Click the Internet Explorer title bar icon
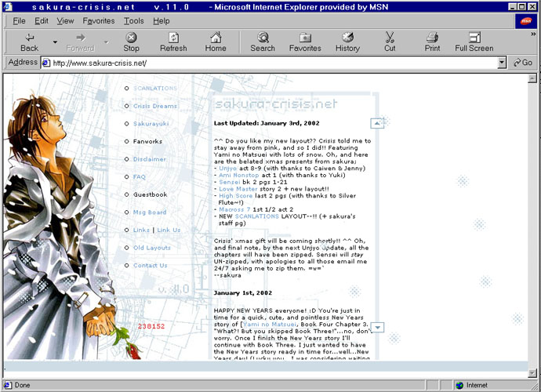The image size is (541, 392). [x=7, y=6]
